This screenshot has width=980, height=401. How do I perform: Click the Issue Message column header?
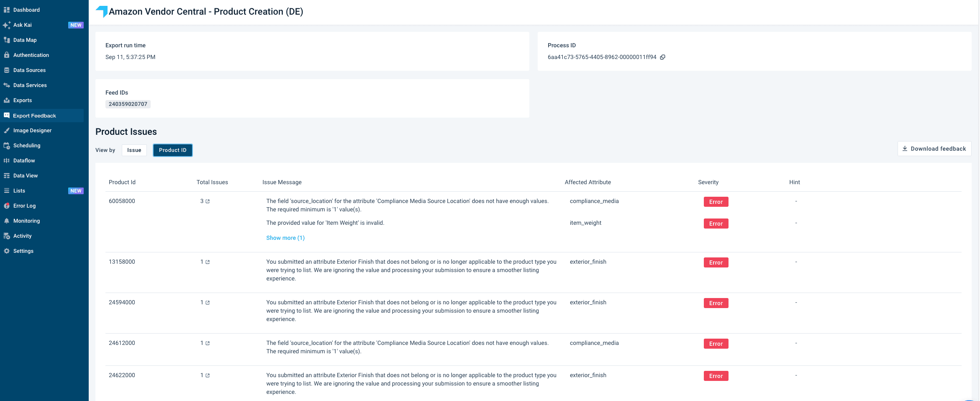282,183
